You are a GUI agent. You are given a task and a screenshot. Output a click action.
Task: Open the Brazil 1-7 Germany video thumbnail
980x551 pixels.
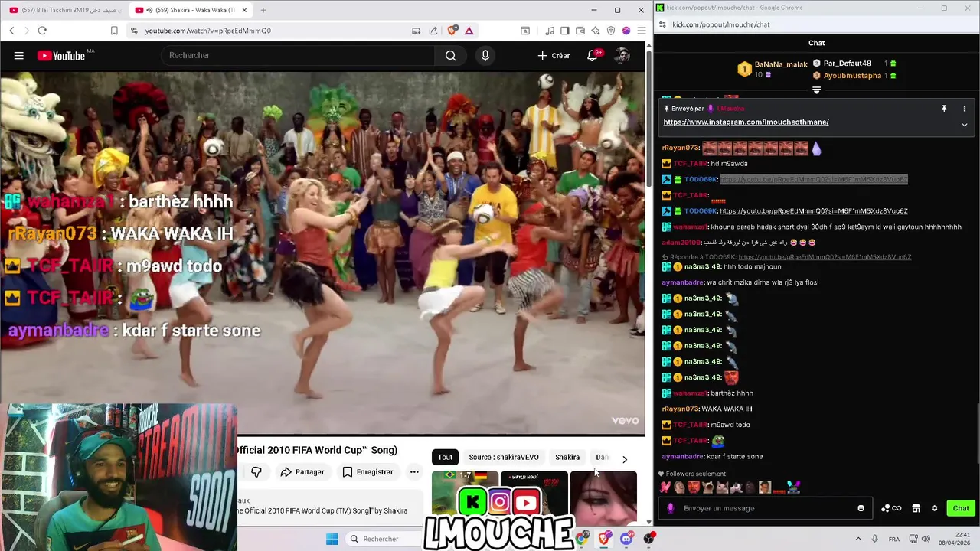point(465,495)
